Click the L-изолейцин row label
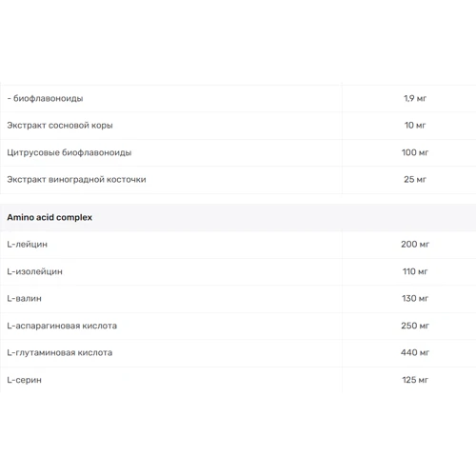 pos(35,272)
